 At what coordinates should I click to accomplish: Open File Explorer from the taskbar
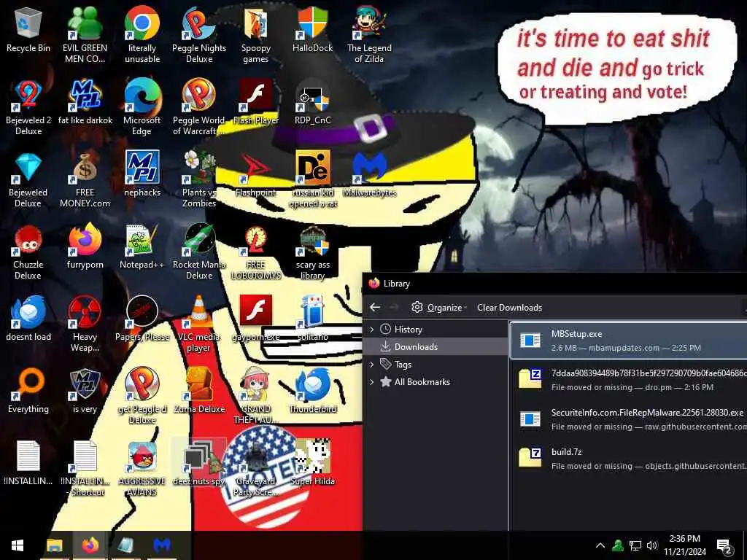[54, 545]
